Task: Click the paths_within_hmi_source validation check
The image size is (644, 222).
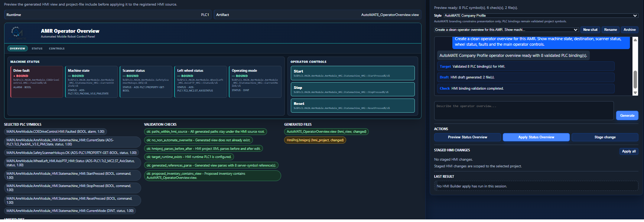Action: (205, 132)
